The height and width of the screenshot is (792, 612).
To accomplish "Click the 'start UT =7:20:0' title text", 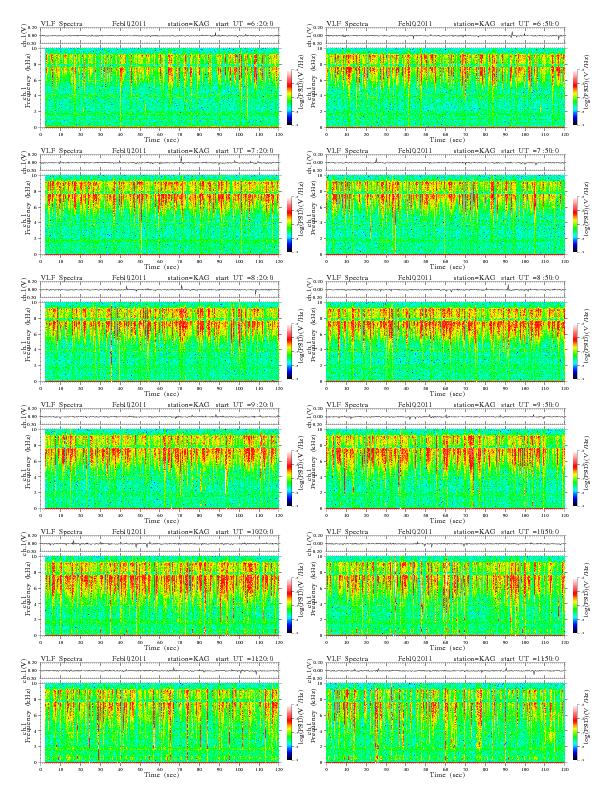I will (x=244, y=151).
